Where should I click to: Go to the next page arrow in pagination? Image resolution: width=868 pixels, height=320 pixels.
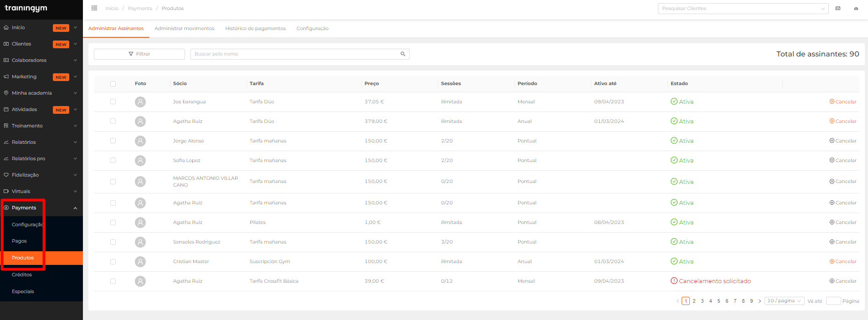point(760,301)
